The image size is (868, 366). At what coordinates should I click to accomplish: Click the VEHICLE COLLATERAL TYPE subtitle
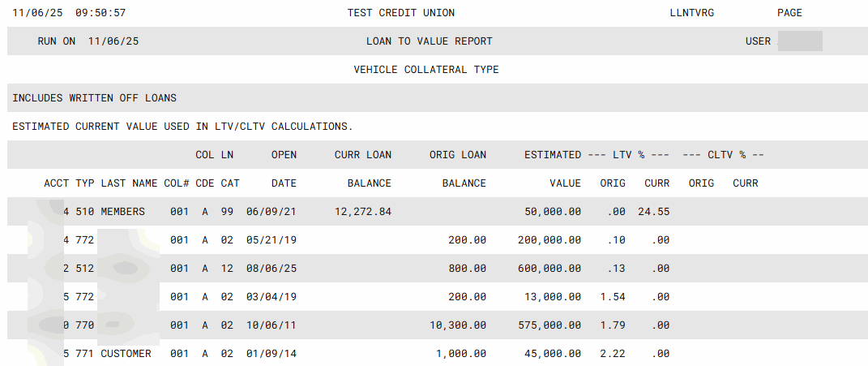point(426,70)
